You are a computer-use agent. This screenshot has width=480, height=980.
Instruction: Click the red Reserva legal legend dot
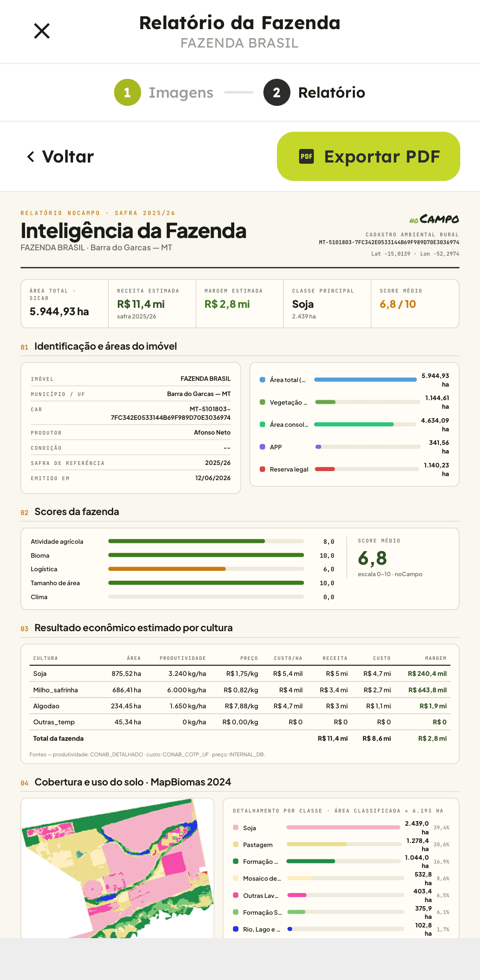(x=263, y=469)
